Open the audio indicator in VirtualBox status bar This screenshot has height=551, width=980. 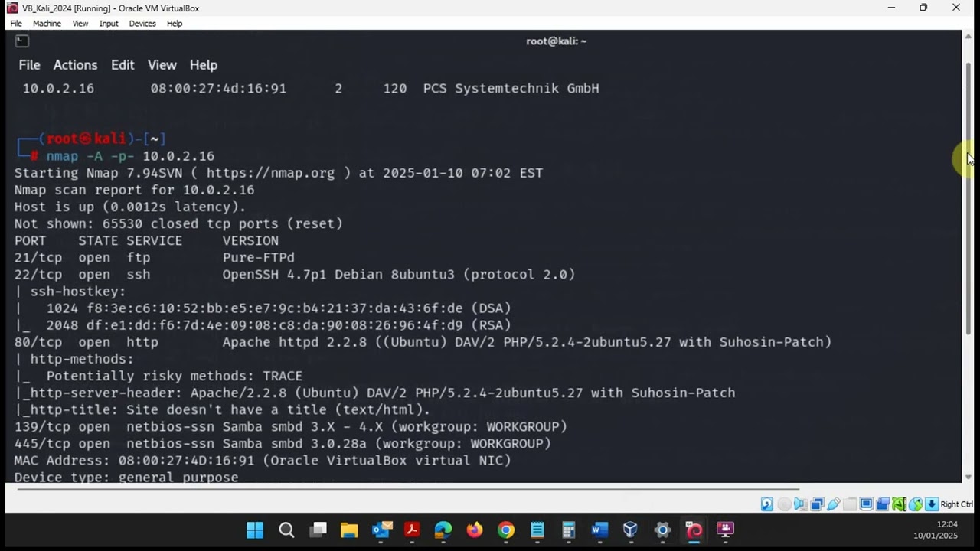pos(800,504)
